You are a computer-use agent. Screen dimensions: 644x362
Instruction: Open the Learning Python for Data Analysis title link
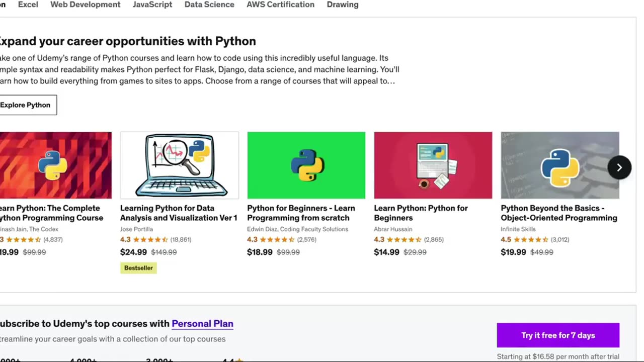pyautogui.click(x=179, y=213)
